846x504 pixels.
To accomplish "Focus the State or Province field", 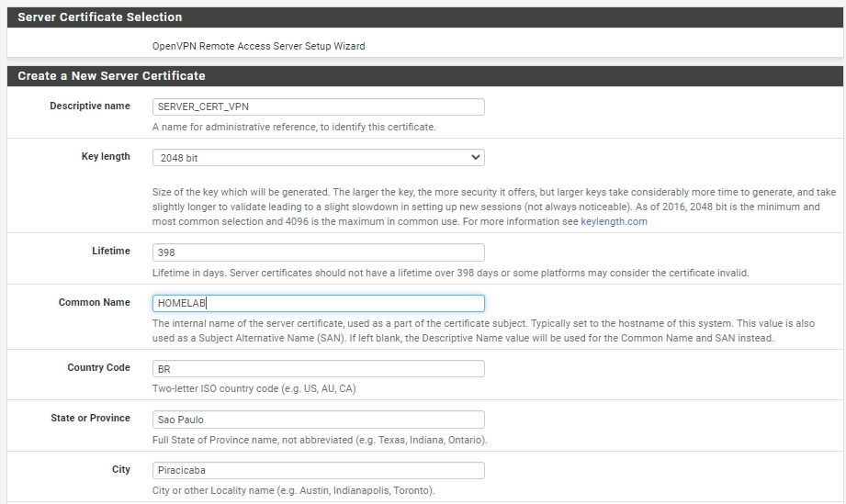I will click(x=319, y=420).
